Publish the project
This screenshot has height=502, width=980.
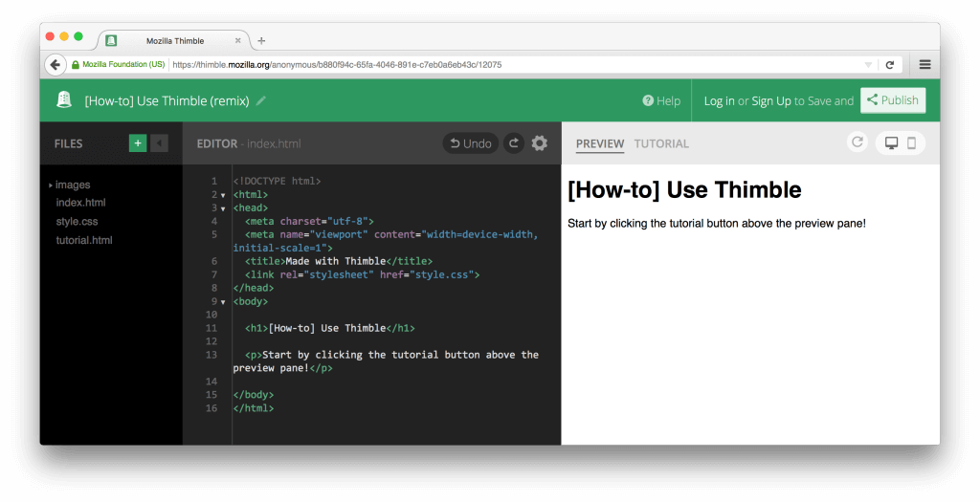(x=893, y=99)
